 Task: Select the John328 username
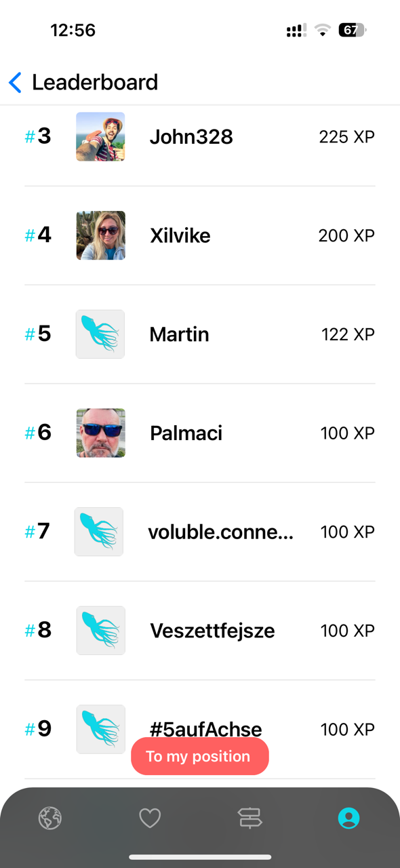coord(191,137)
